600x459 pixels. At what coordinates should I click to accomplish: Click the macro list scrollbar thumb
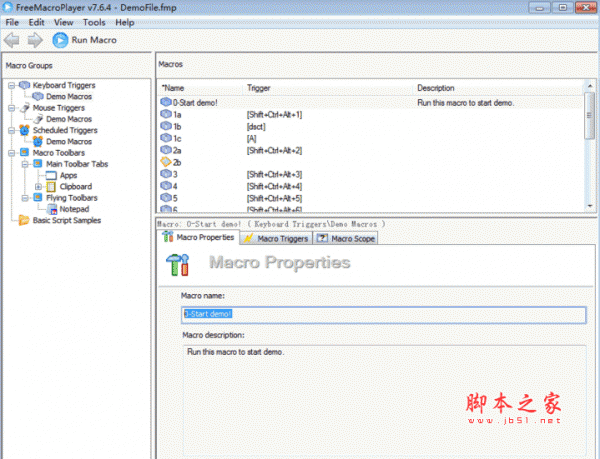coord(590,115)
